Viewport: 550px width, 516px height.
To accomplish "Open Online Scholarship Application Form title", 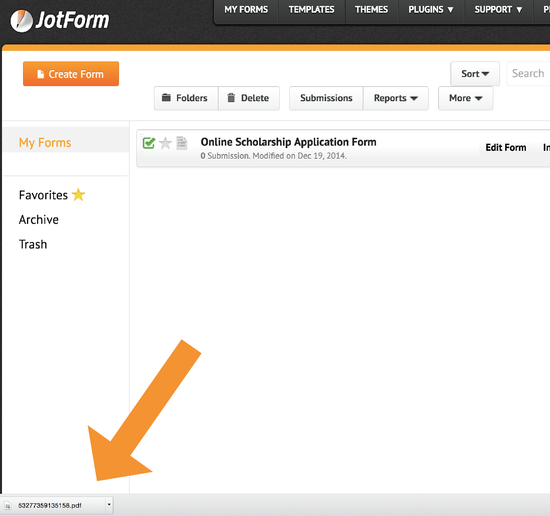I will [x=288, y=142].
